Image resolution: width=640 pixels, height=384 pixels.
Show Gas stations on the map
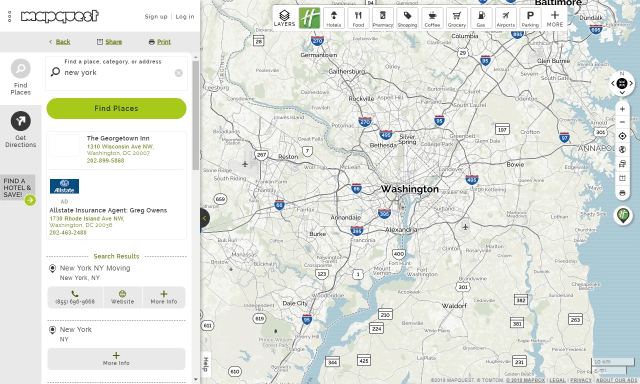pos(481,18)
